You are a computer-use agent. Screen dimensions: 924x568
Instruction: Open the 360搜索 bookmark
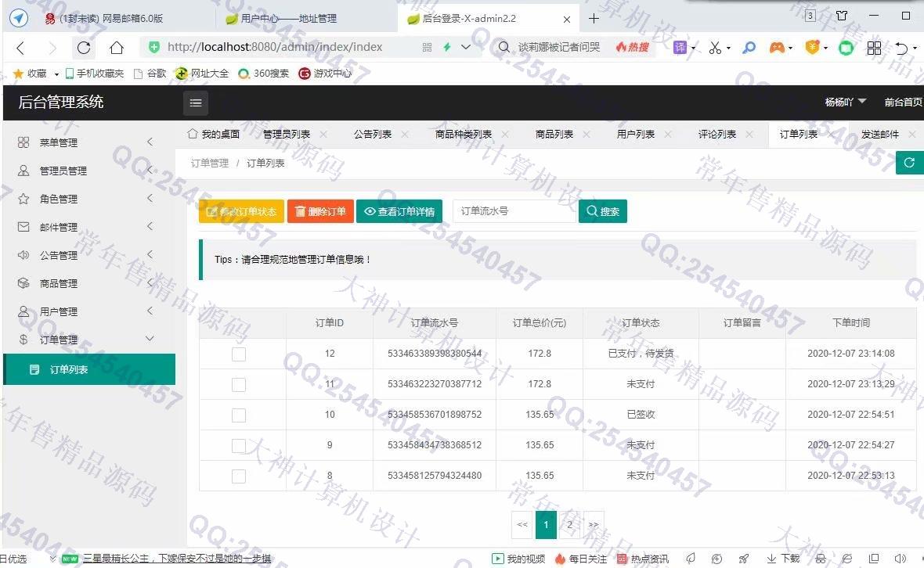pos(264,74)
